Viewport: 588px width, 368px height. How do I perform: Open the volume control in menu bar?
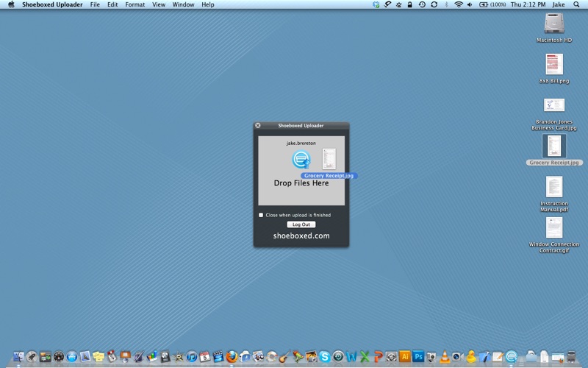[x=470, y=4]
